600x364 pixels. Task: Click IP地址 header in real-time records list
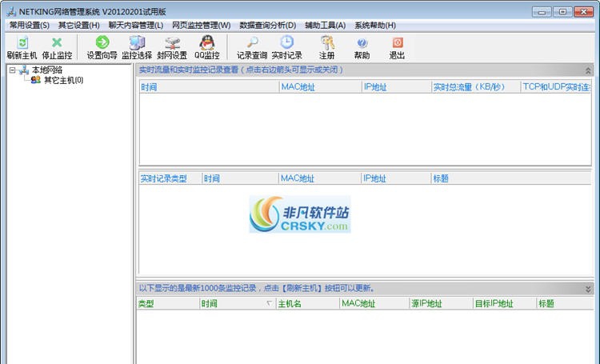coord(396,178)
